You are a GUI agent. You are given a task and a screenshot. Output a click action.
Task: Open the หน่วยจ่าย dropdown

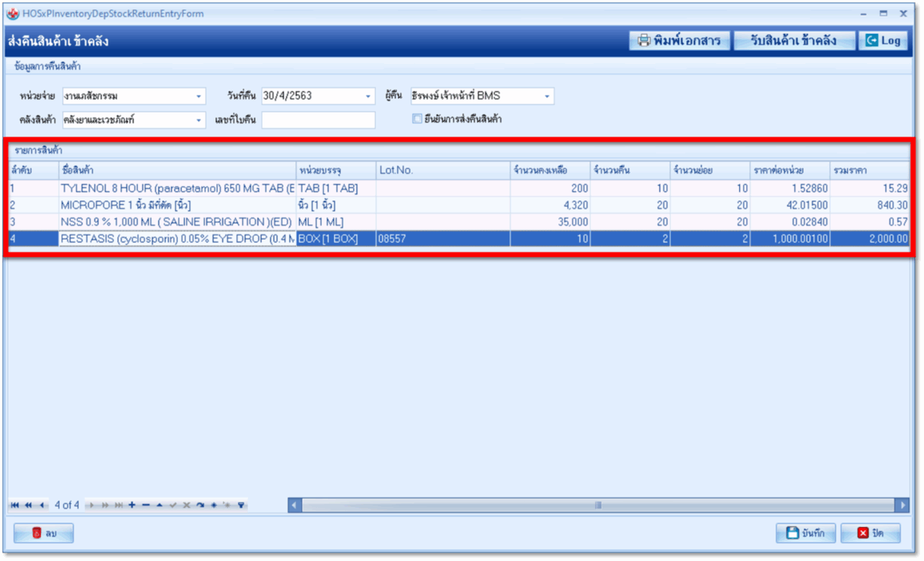199,96
